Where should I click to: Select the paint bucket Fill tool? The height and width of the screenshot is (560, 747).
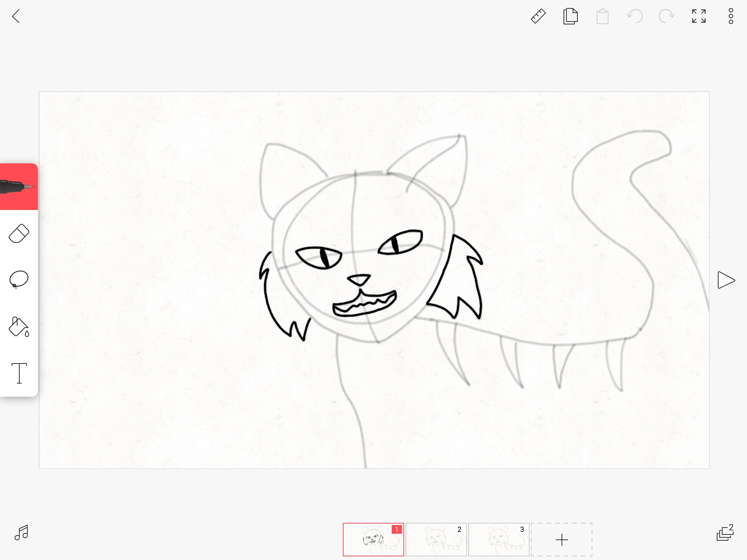click(19, 326)
